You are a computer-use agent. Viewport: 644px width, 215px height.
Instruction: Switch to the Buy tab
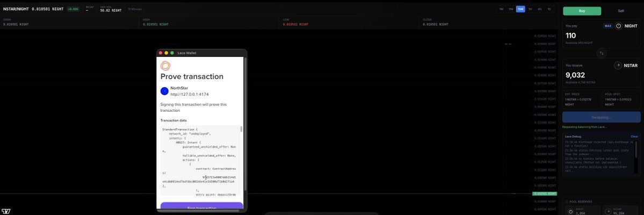pyautogui.click(x=582, y=11)
